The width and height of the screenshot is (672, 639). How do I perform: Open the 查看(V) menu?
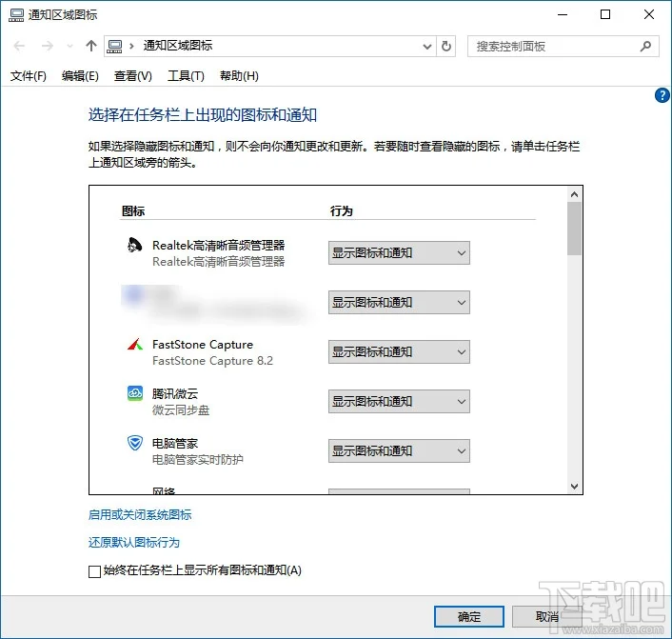point(133,76)
